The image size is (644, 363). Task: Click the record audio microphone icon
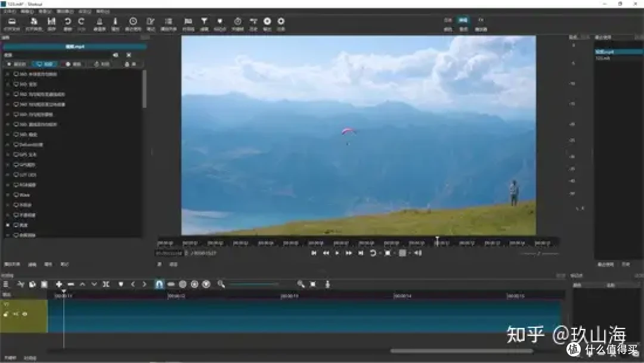click(327, 284)
